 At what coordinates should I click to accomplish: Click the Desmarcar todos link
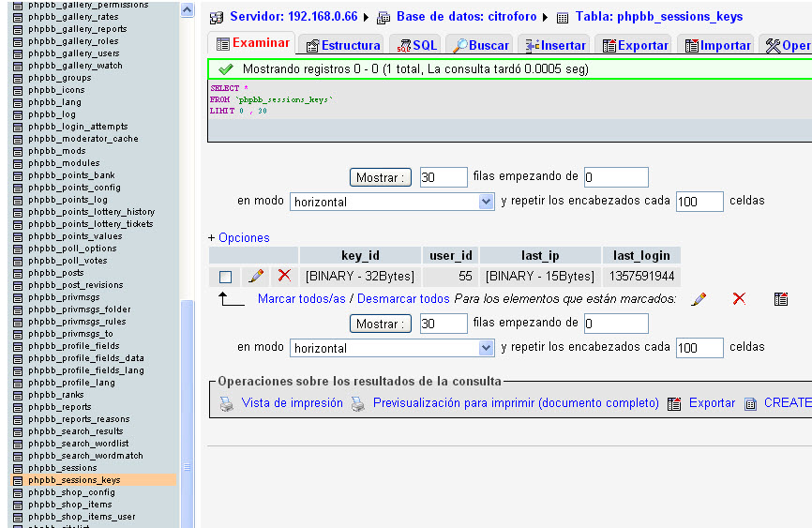click(x=403, y=299)
